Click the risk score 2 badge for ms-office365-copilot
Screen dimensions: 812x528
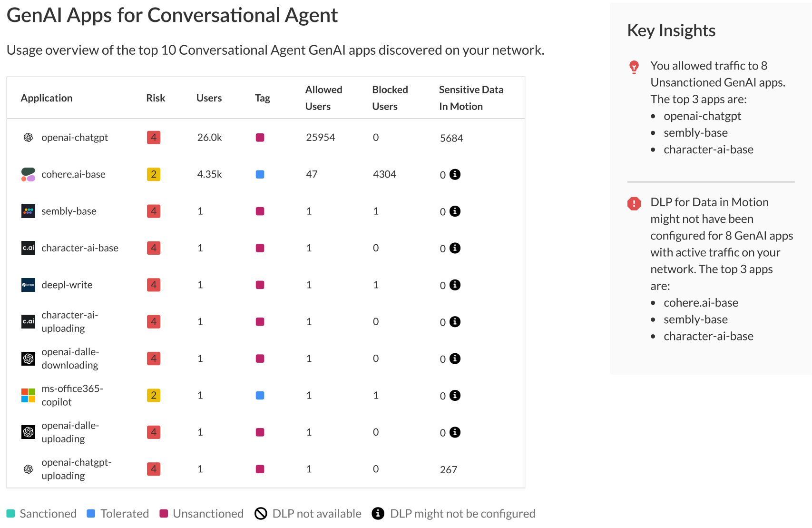pyautogui.click(x=153, y=395)
